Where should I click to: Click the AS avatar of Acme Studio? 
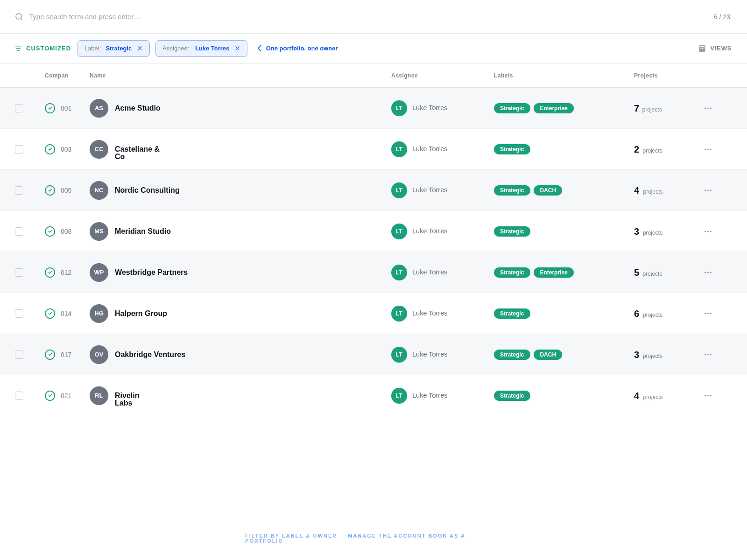(x=99, y=108)
